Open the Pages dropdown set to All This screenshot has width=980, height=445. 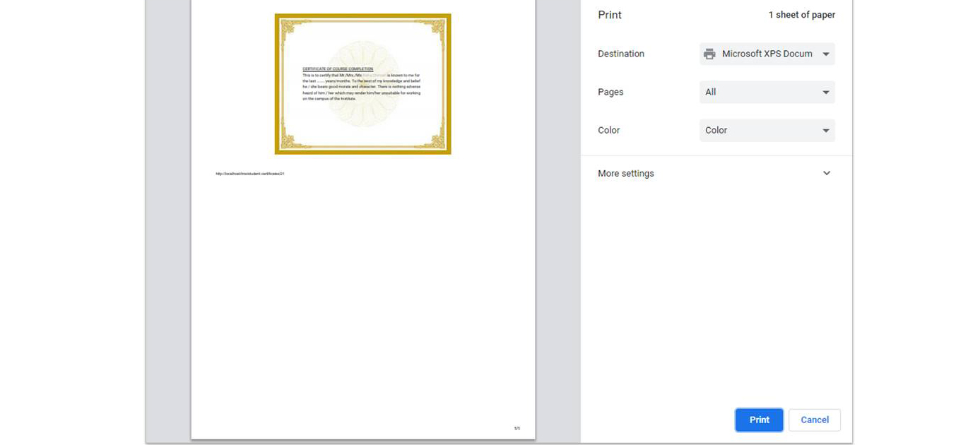tap(767, 92)
